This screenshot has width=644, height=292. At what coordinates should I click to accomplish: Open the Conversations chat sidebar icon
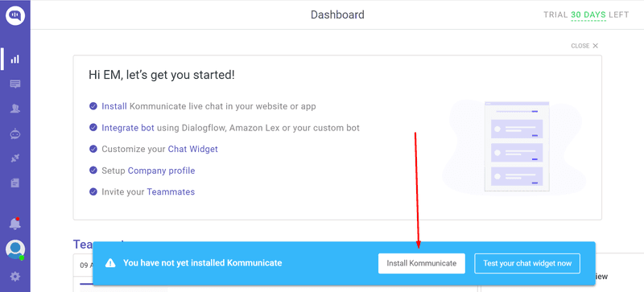point(15,84)
